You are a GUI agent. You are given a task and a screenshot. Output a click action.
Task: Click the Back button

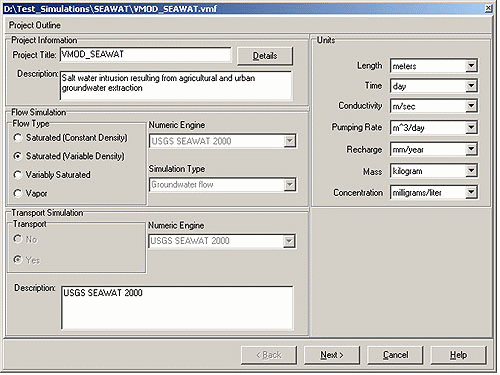click(x=269, y=355)
